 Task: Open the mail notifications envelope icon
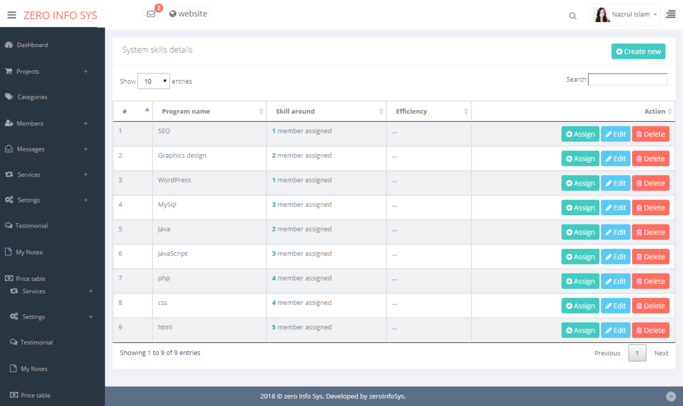(x=151, y=14)
